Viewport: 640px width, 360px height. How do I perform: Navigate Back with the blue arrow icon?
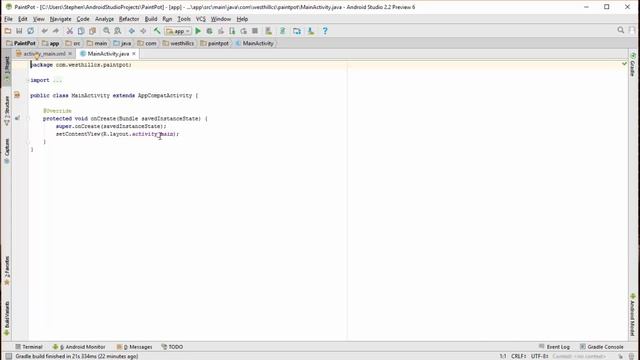(x=131, y=31)
